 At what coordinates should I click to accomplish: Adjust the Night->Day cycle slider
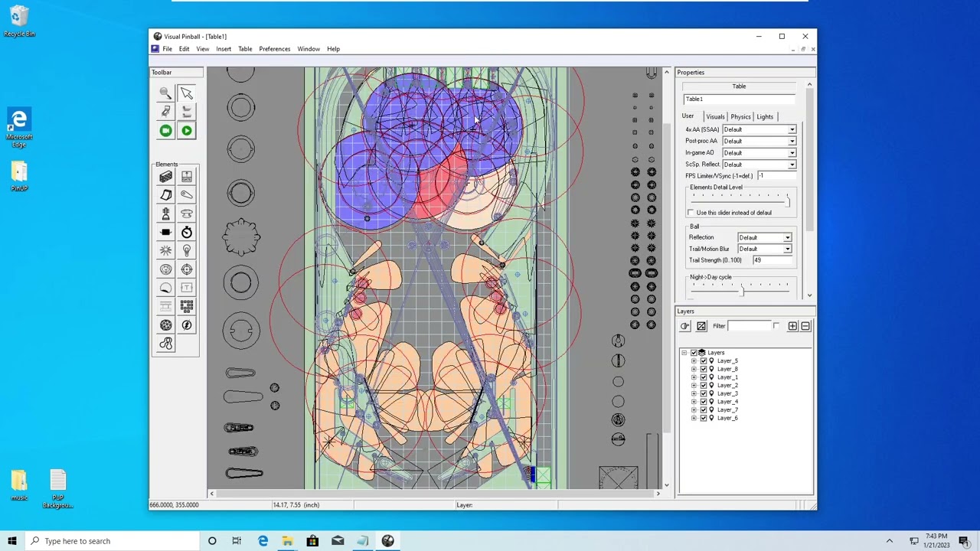click(x=740, y=288)
